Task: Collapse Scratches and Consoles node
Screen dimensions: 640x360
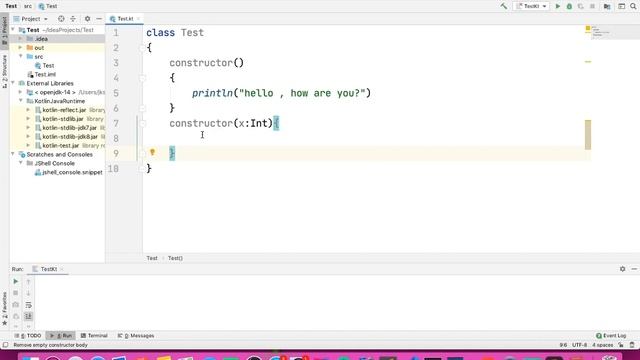Action: tap(13, 154)
